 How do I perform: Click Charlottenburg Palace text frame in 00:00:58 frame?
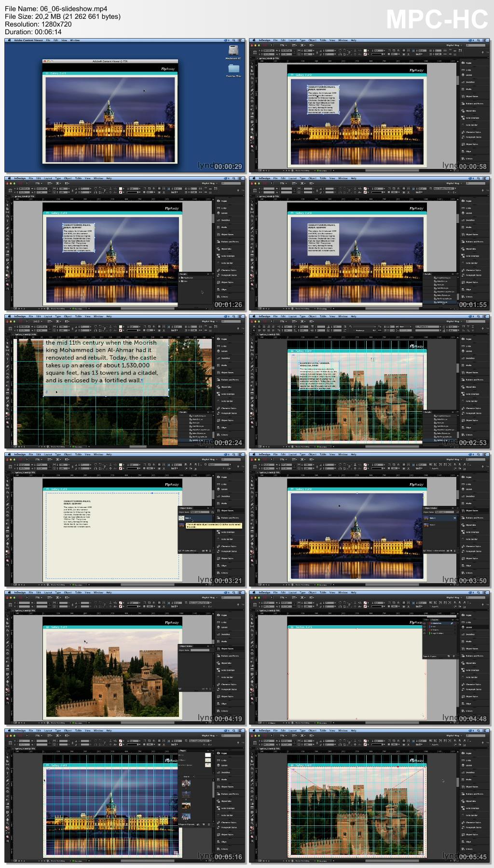pos(323,100)
